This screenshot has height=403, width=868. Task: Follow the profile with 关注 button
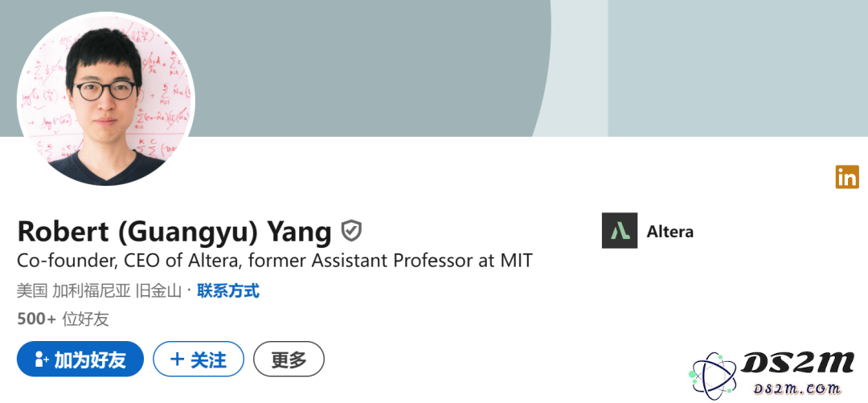(x=199, y=360)
